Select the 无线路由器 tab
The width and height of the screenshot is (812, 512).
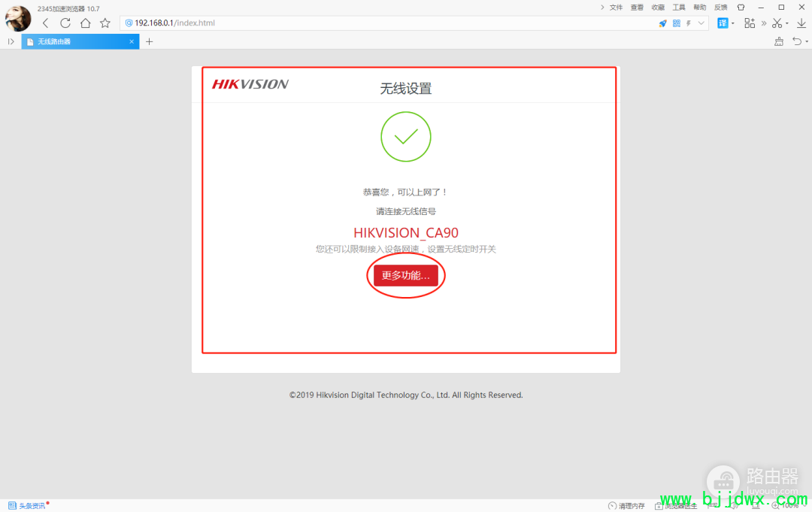point(80,41)
